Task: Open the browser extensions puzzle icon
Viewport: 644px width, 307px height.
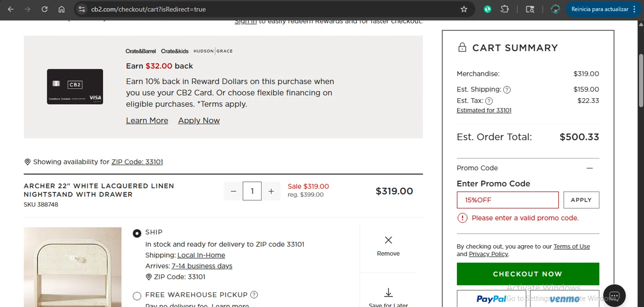Action: click(505, 9)
